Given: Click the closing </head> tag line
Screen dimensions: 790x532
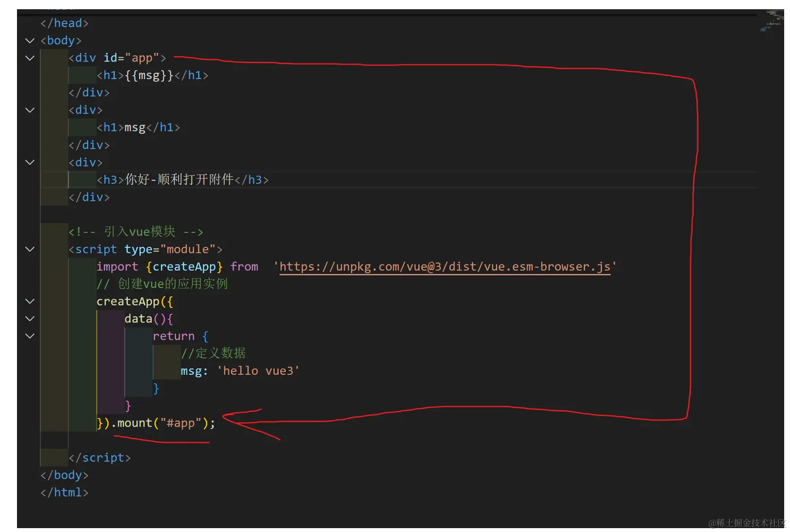Looking at the screenshot, I should [x=65, y=23].
